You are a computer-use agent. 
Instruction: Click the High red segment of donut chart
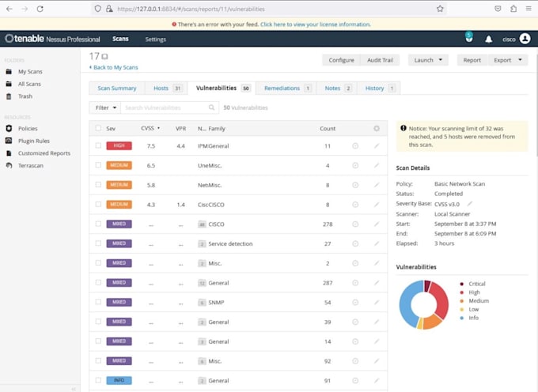(x=441, y=299)
